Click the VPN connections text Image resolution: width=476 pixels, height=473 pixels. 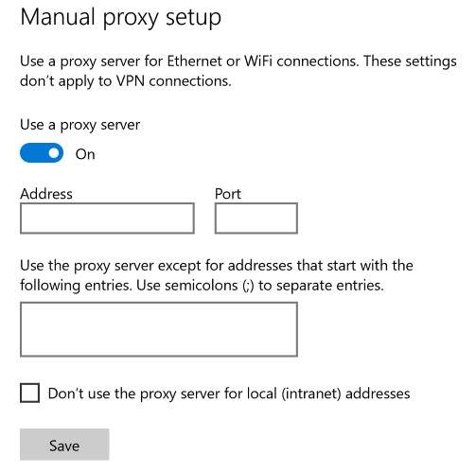(x=174, y=81)
